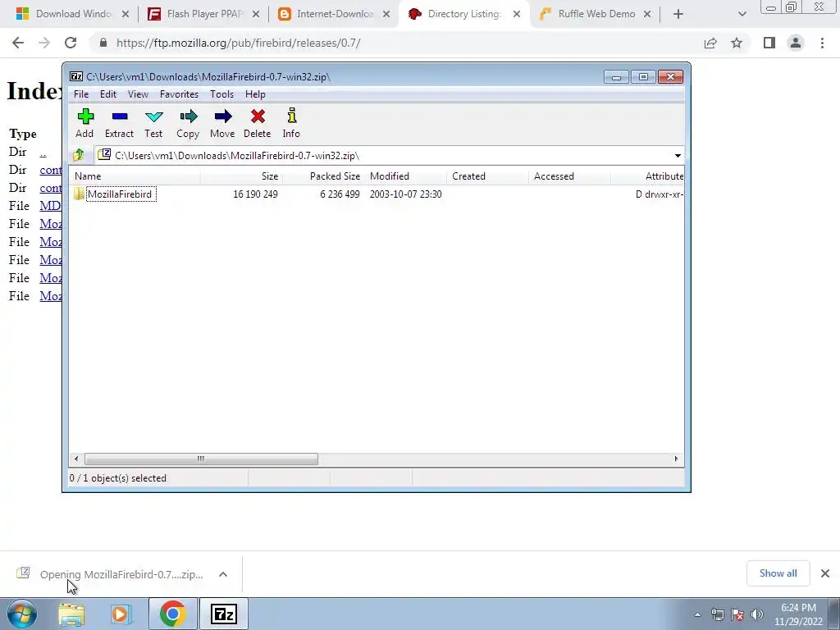Open the archive Info icon
840x630 pixels.
(x=291, y=123)
